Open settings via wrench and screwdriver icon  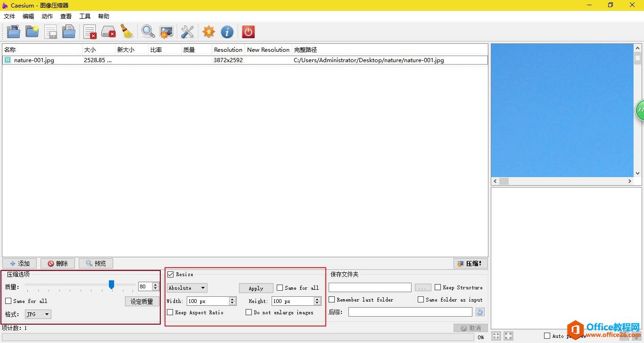pos(188,32)
